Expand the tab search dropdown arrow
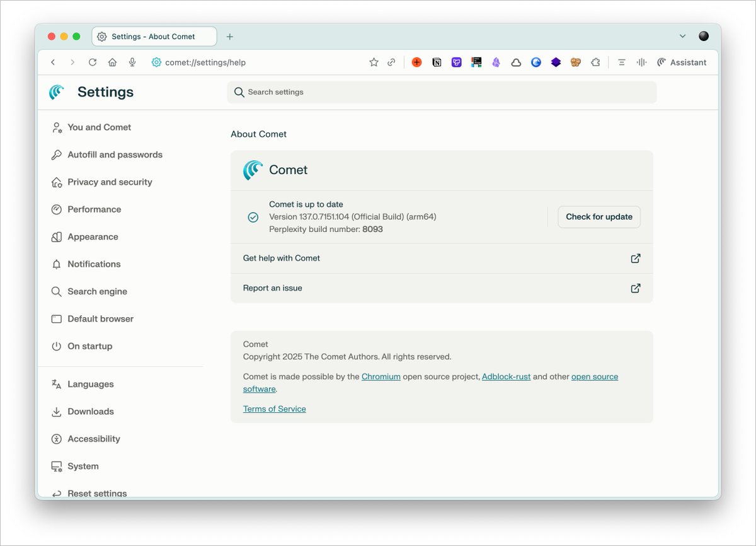The height and width of the screenshot is (546, 756). (682, 37)
